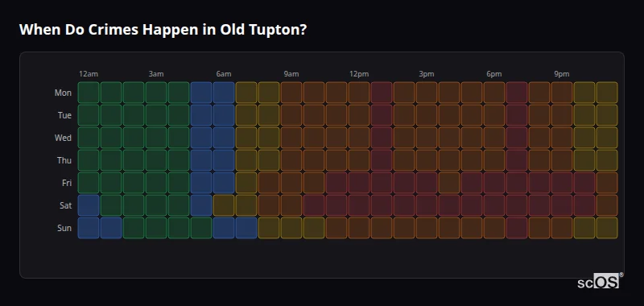The width and height of the screenshot is (644, 306).
Task: Click the "9pm" column label
Action: 562,74
